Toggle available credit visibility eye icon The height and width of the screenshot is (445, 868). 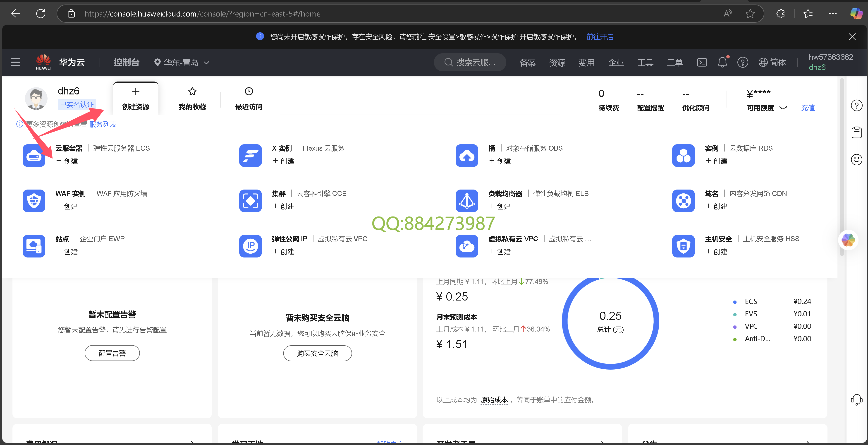783,108
